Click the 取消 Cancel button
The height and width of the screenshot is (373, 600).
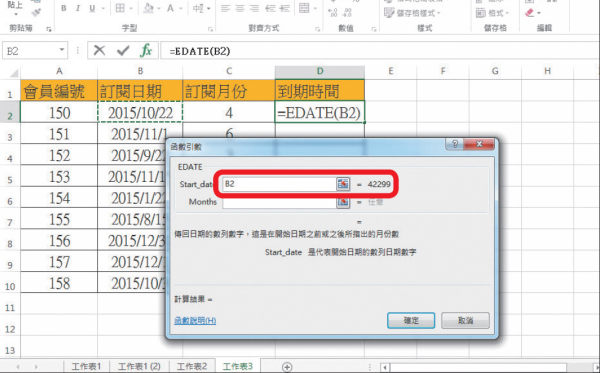465,321
